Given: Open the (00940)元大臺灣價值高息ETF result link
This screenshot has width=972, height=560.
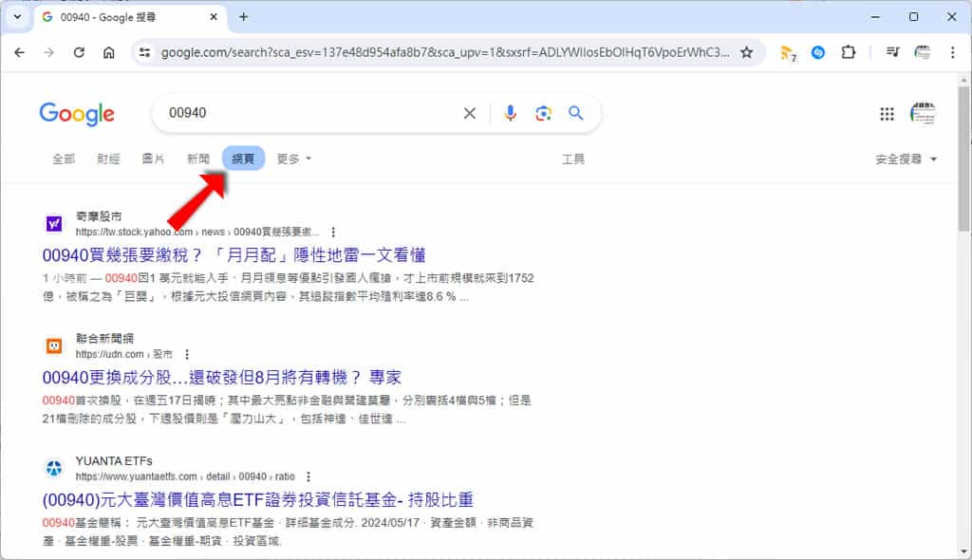Looking at the screenshot, I should point(258,499).
